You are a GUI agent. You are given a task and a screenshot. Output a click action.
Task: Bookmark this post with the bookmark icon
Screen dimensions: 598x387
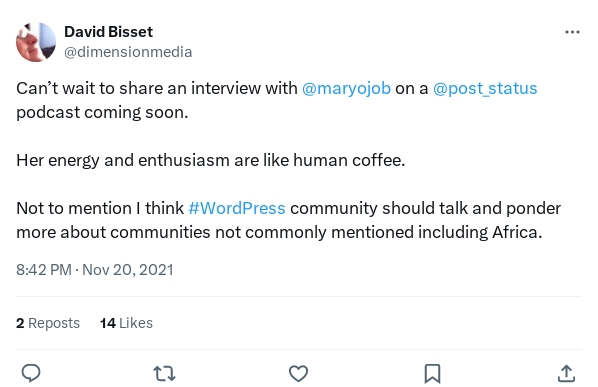point(432,373)
